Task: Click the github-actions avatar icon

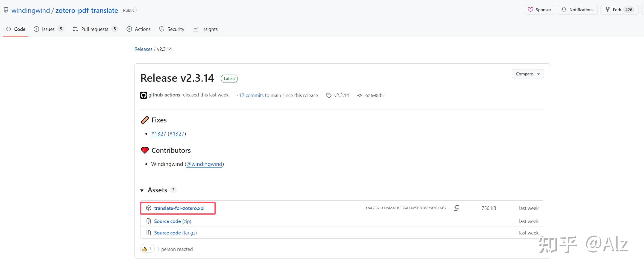Action: coord(144,95)
